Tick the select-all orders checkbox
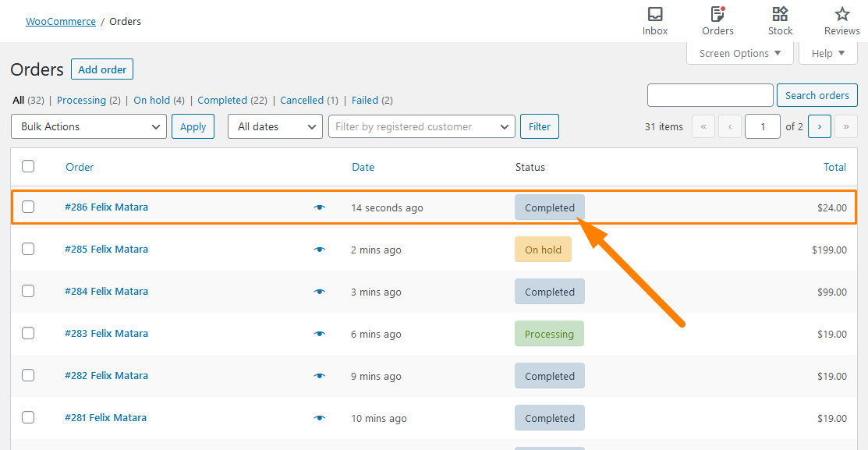The height and width of the screenshot is (450, 868). 28,166
